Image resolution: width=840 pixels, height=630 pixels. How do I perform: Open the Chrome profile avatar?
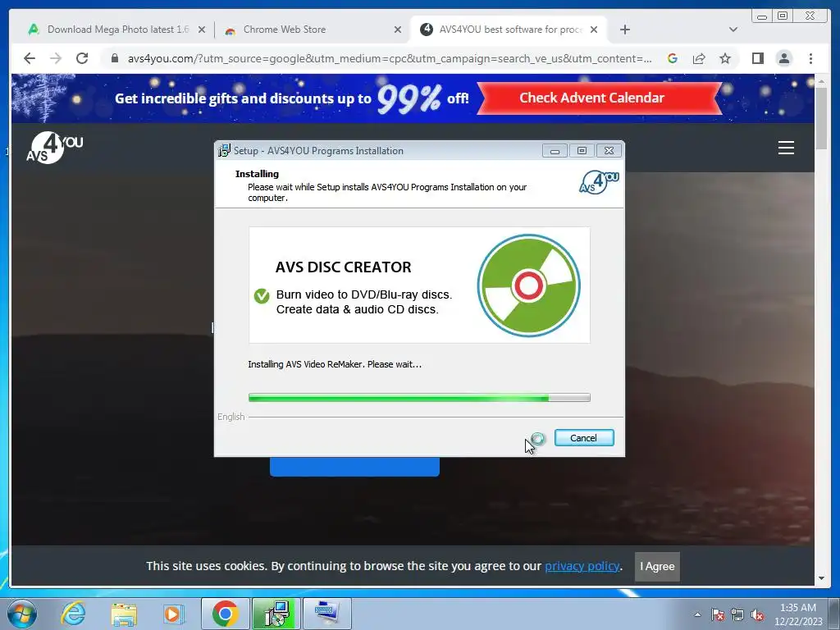783,58
